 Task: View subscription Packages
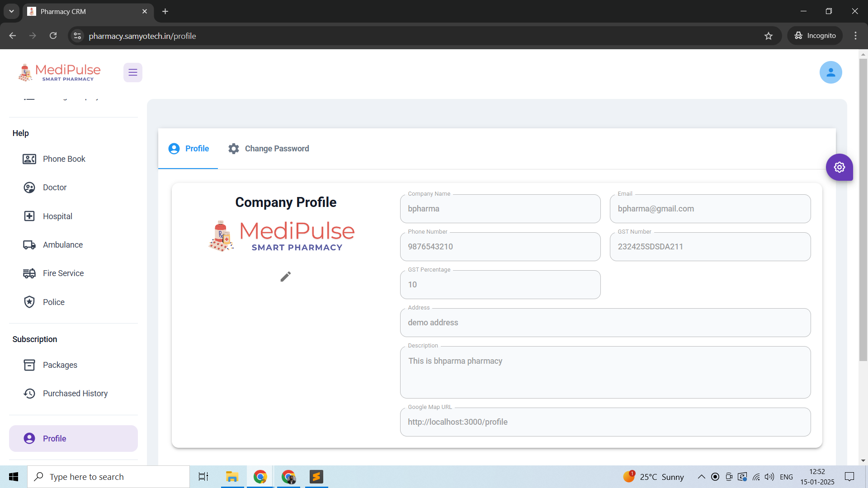[60, 365]
